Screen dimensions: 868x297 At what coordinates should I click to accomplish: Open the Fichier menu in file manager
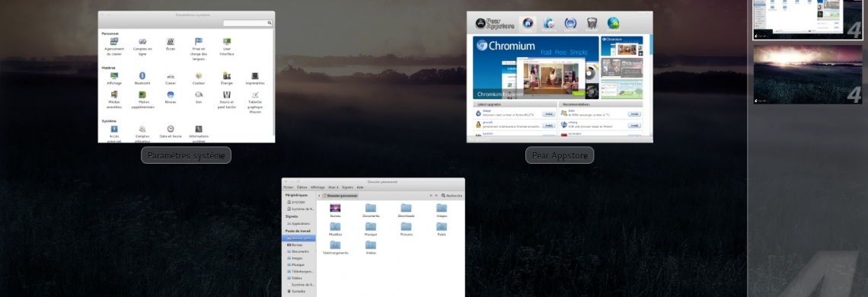288,187
